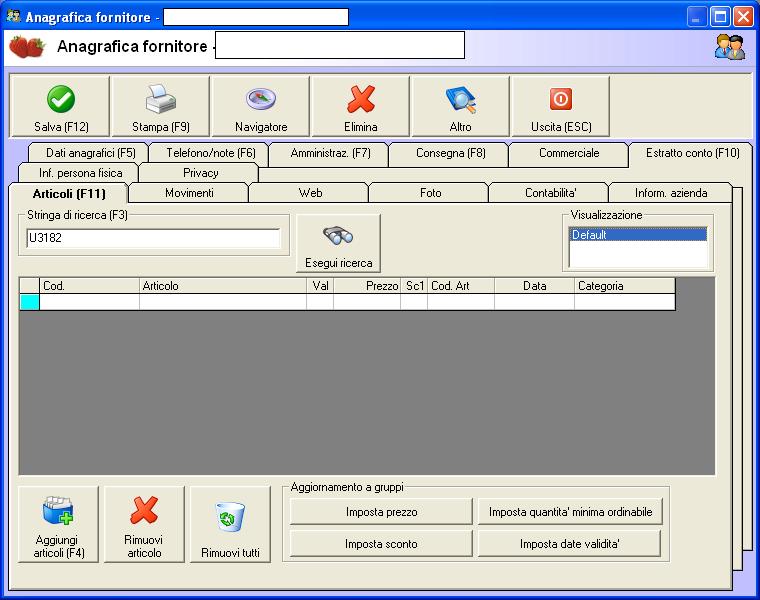
Task: Select the cyan row marker cell
Action: [x=30, y=302]
